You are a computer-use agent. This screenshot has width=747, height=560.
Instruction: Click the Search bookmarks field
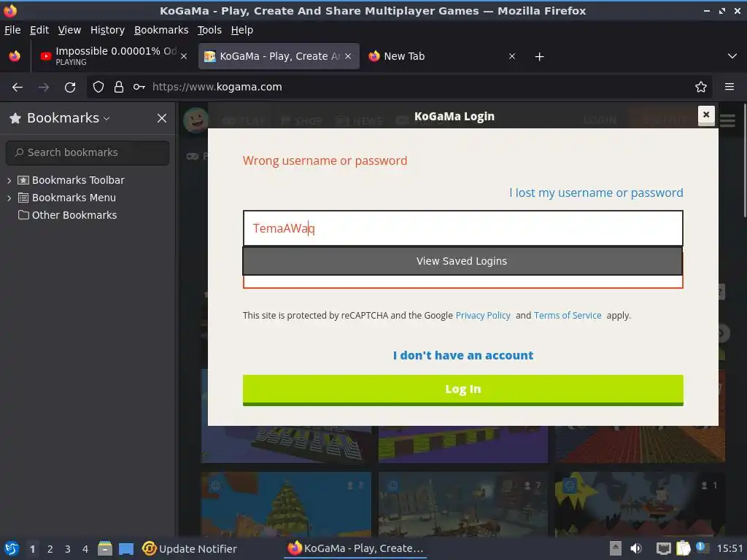point(88,152)
